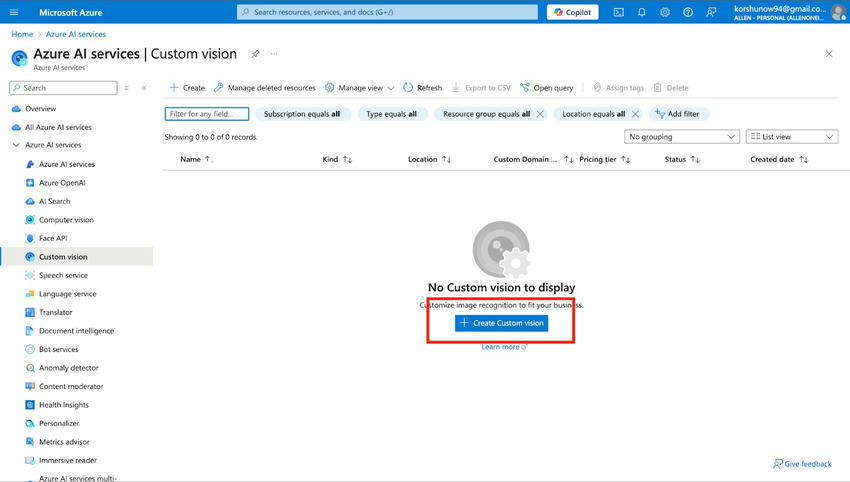Focus the Filter for any field box
The height and width of the screenshot is (482, 850).
pos(207,114)
